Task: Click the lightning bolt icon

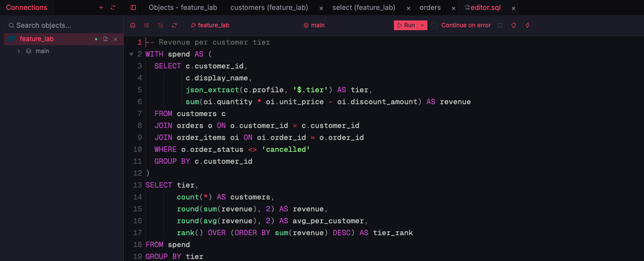Action: point(528,25)
